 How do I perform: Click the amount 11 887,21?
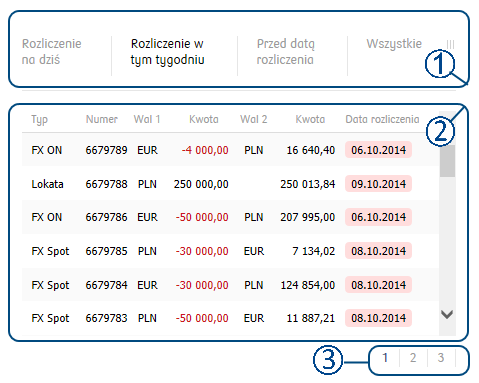tap(311, 318)
